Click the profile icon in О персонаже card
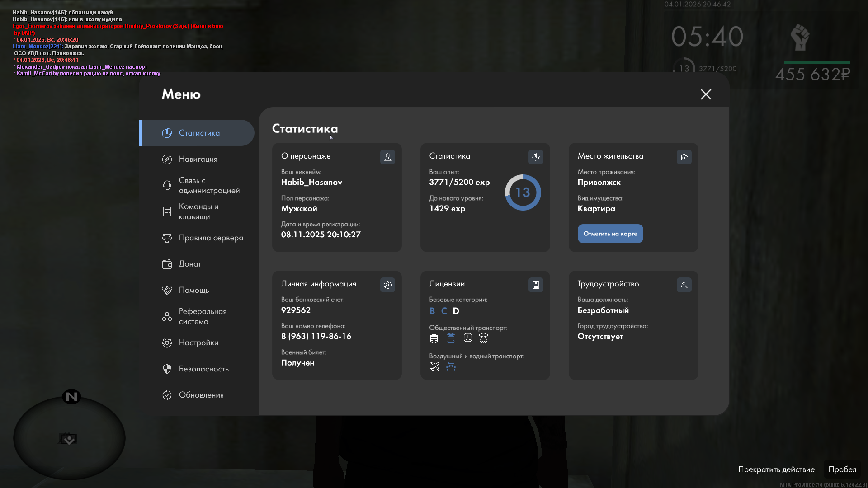 (387, 157)
